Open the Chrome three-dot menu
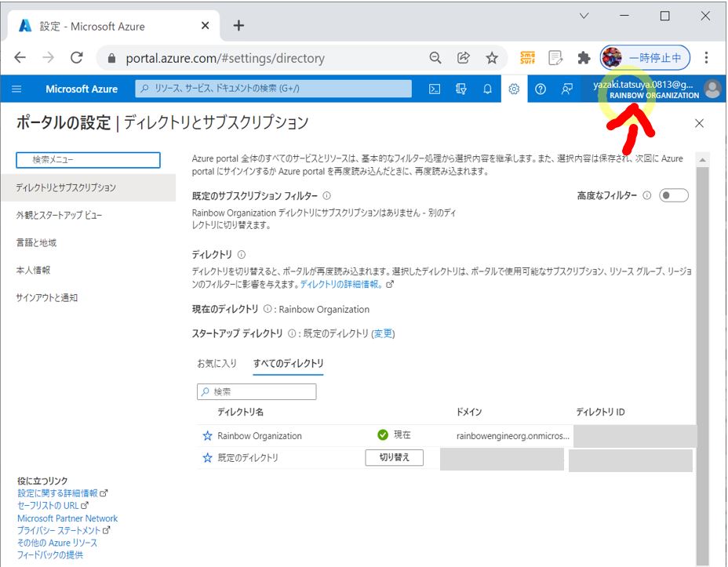 (x=706, y=57)
